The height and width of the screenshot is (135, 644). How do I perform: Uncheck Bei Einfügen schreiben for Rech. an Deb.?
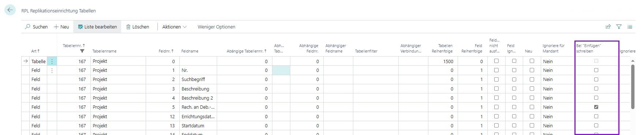(x=596, y=107)
